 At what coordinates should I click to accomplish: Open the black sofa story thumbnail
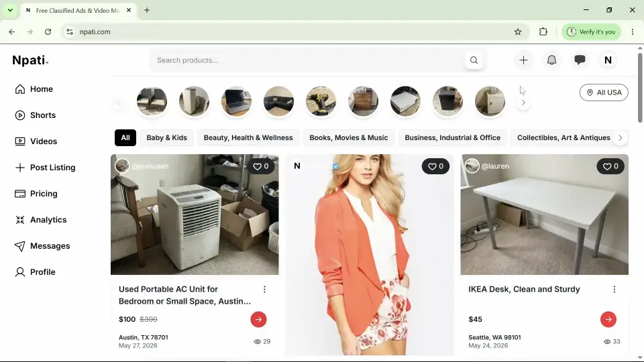click(279, 101)
